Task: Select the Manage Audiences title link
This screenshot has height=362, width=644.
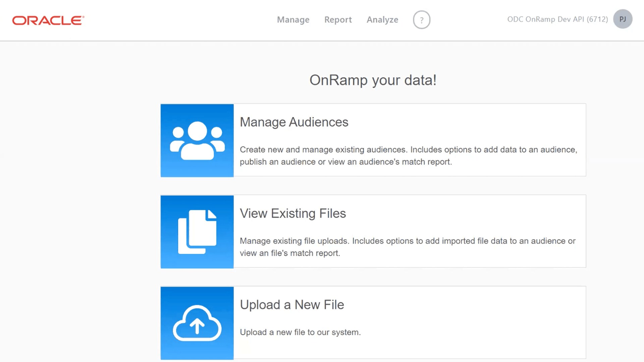Action: [294, 122]
